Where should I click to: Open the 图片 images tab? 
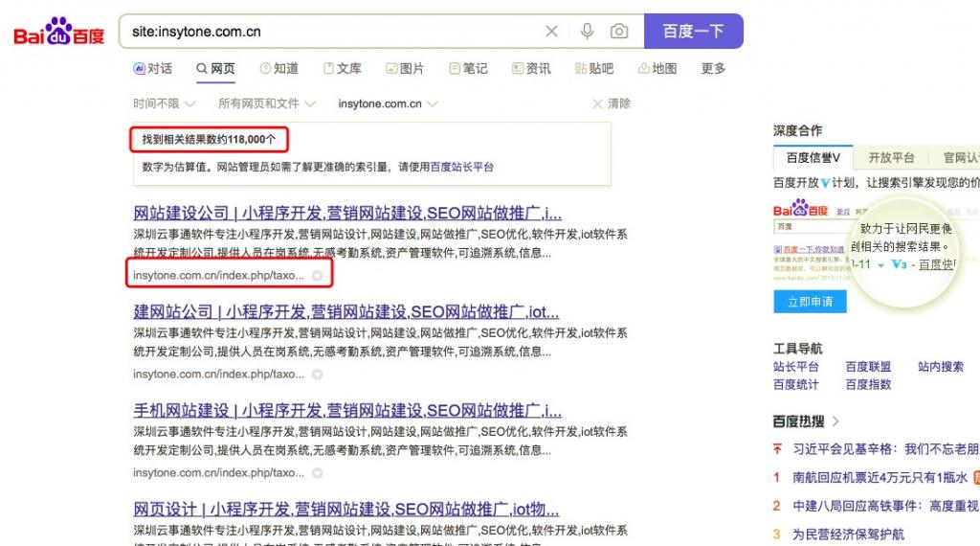[405, 69]
